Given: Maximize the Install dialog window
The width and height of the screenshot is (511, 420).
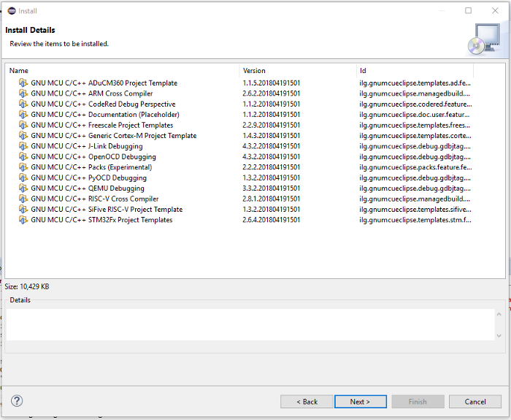Looking at the screenshot, I should [469, 11].
